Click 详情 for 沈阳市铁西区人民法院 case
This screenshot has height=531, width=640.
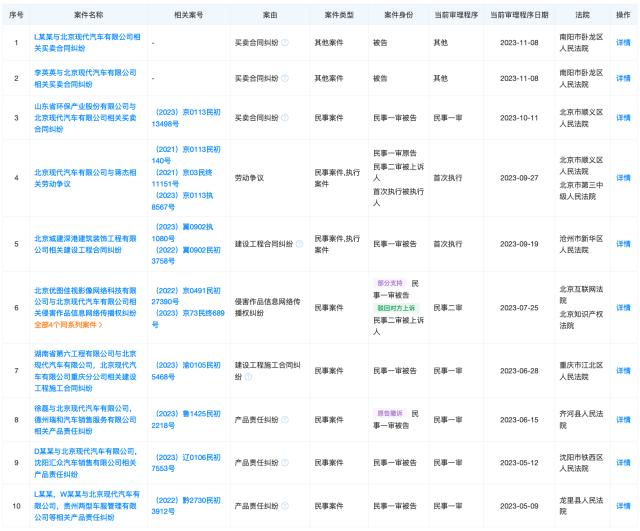tap(623, 462)
